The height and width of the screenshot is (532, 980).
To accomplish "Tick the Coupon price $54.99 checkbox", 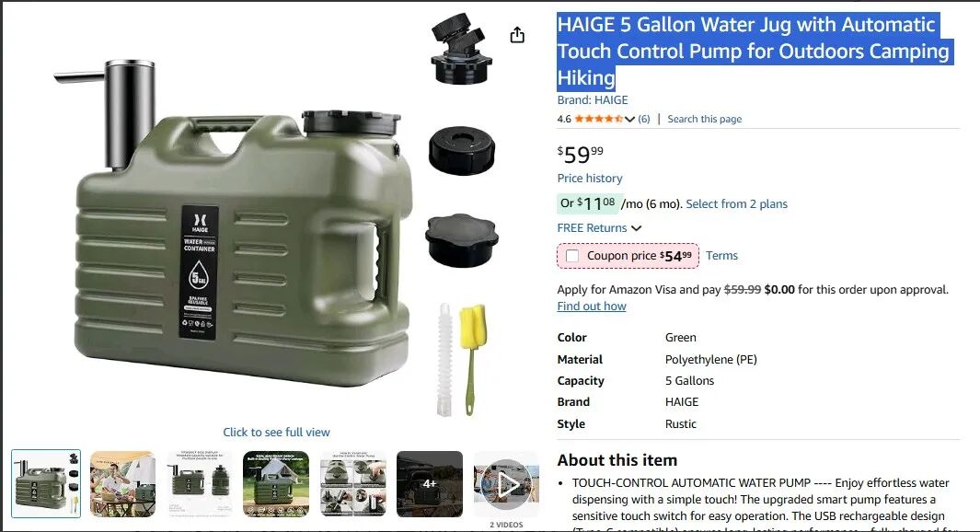I will [x=571, y=256].
